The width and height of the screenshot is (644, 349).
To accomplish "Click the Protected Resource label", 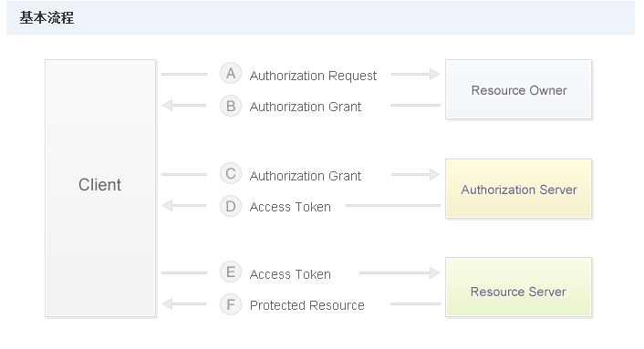I will pos(307,305).
